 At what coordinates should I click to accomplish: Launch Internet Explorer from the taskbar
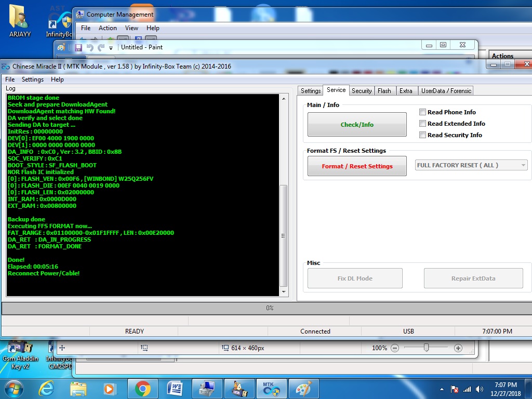(x=46, y=389)
